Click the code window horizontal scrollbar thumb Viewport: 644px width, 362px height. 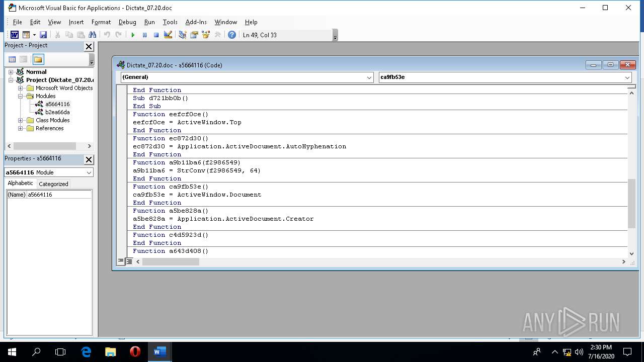coord(171,261)
